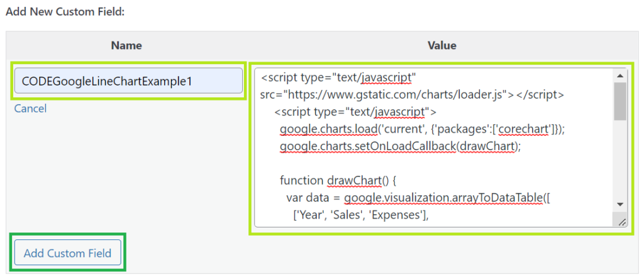Cancel adding the new custom field
Screen dimensions: 644x279
[x=30, y=109]
